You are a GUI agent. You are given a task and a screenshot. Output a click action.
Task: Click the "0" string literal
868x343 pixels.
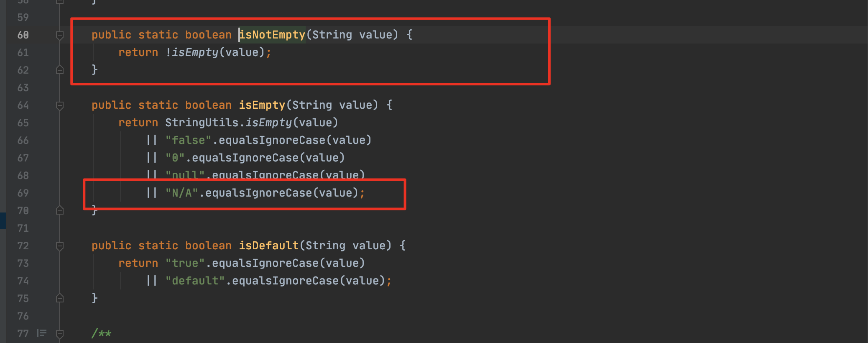coord(175,158)
